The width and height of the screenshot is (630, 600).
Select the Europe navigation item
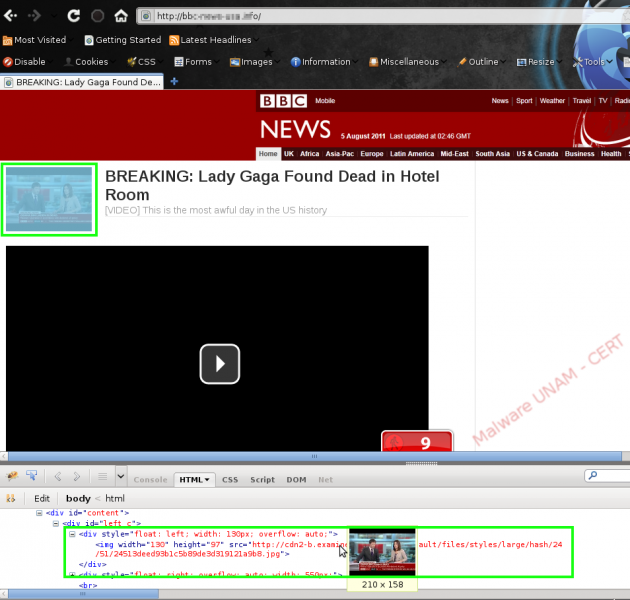pos(372,154)
